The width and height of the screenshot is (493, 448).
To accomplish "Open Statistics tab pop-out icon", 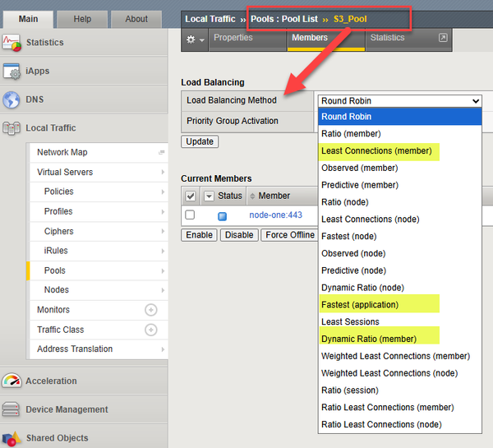I will (443, 38).
